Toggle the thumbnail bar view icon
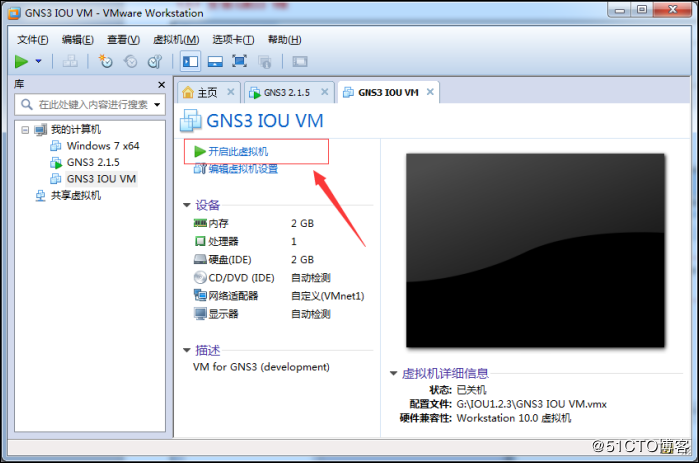Image resolution: width=699 pixels, height=463 pixels. (x=215, y=61)
